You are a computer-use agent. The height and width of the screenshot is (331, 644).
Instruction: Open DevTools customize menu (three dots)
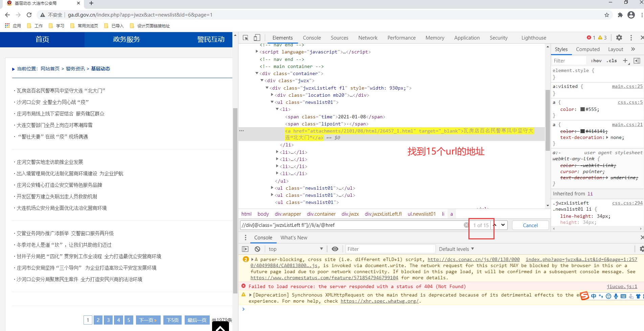point(631,38)
